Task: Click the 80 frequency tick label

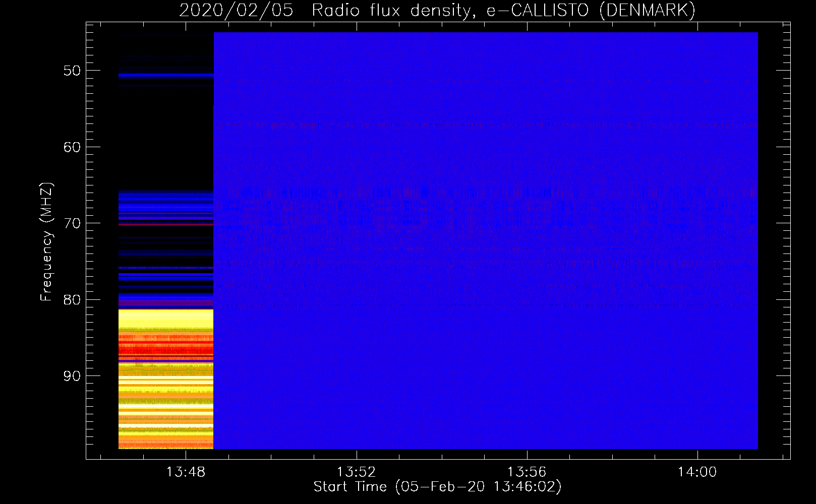Action: pyautogui.click(x=72, y=300)
